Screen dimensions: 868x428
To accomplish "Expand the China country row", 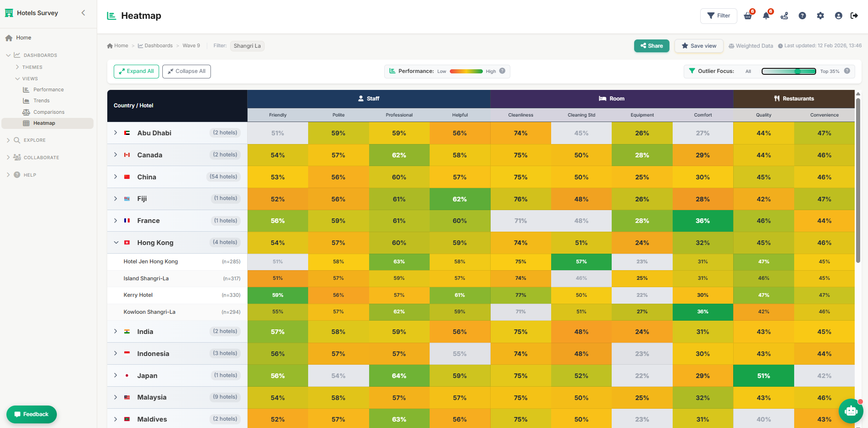I will 116,177.
